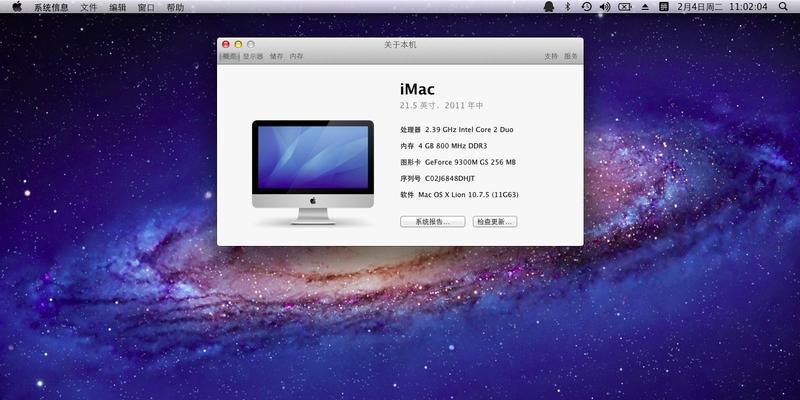Viewport: 800px width, 400px height.
Task: Click the window title 关于本机
Action: point(400,45)
